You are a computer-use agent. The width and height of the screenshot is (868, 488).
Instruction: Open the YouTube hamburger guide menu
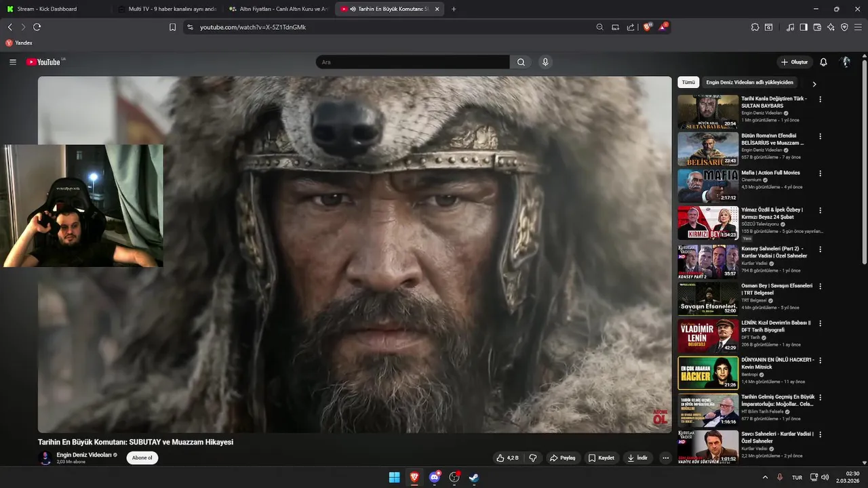tap(13, 62)
